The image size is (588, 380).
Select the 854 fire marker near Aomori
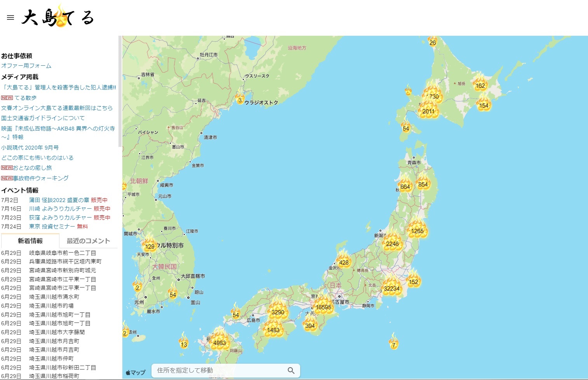tap(423, 184)
